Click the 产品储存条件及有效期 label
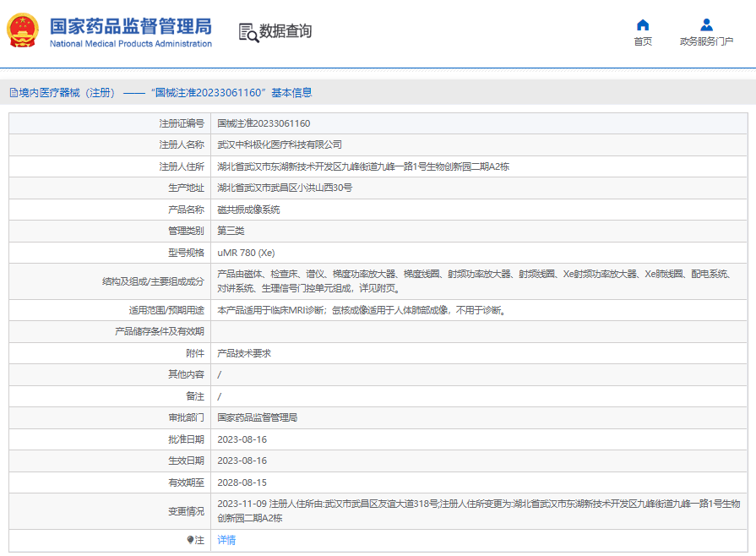The height and width of the screenshot is (556, 756). (160, 331)
